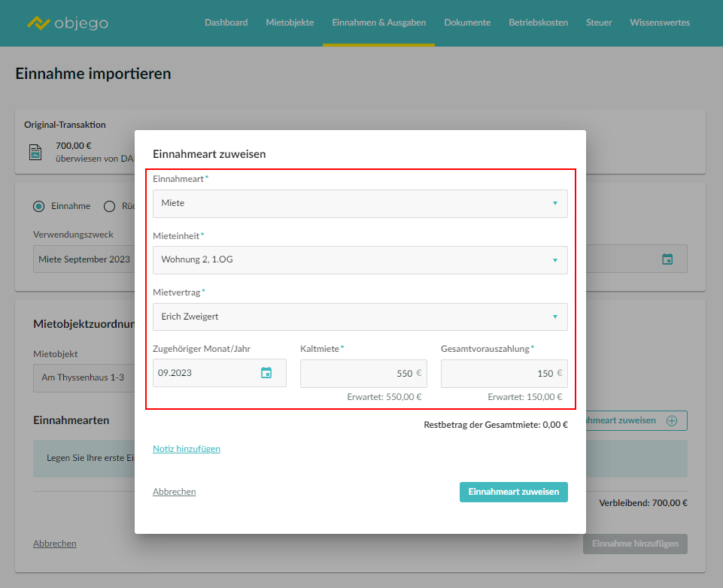Viewport: 723px width, 588px height.
Task: Open Mietvertrag dropdown showing Erich Zweigert
Action: click(x=360, y=317)
